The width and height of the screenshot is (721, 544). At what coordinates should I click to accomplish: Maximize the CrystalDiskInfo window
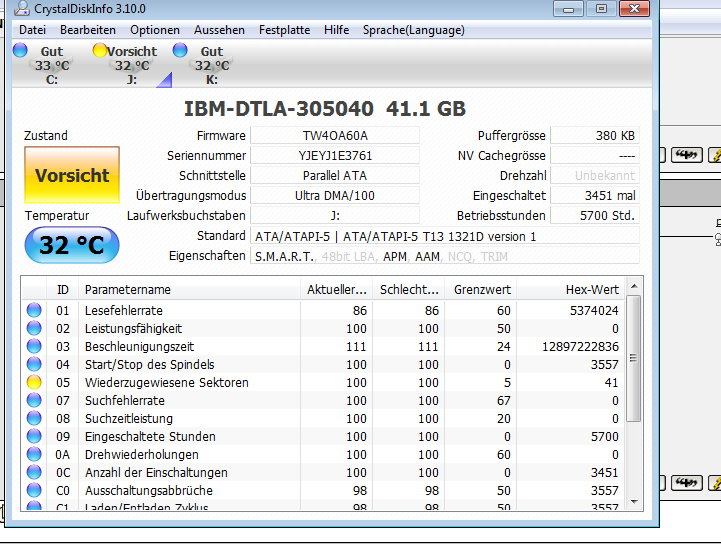(x=601, y=9)
